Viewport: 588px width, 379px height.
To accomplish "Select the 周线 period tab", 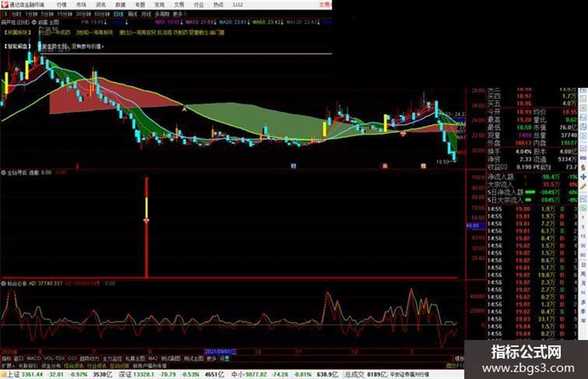I will point(133,14).
